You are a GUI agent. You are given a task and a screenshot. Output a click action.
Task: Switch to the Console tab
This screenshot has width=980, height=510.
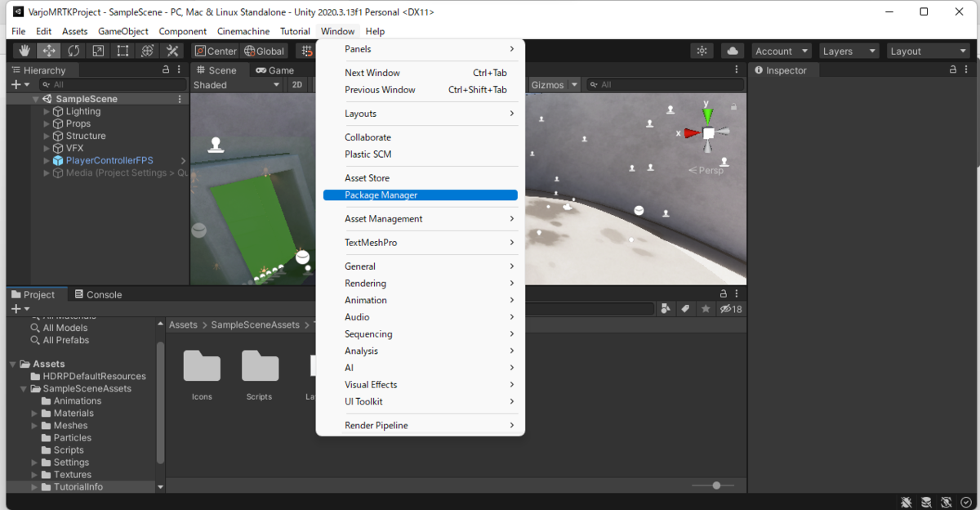coord(98,294)
